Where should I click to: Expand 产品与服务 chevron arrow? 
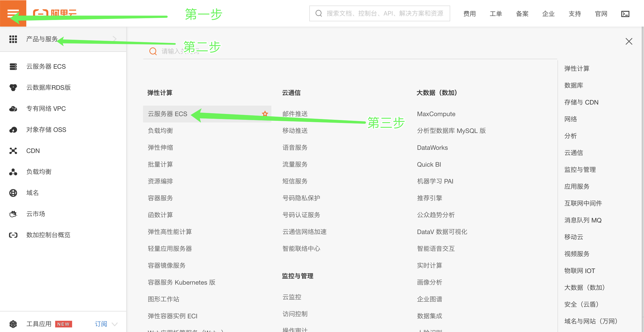pyautogui.click(x=115, y=39)
